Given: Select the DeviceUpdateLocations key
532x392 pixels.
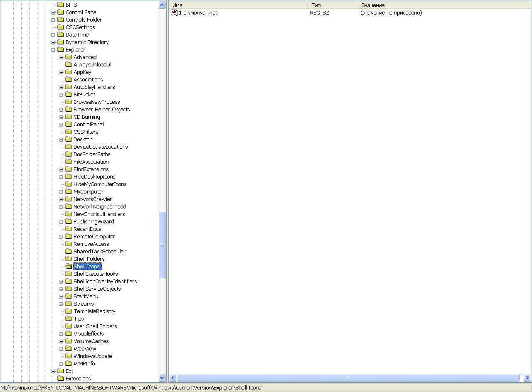Looking at the screenshot, I should pos(101,147).
